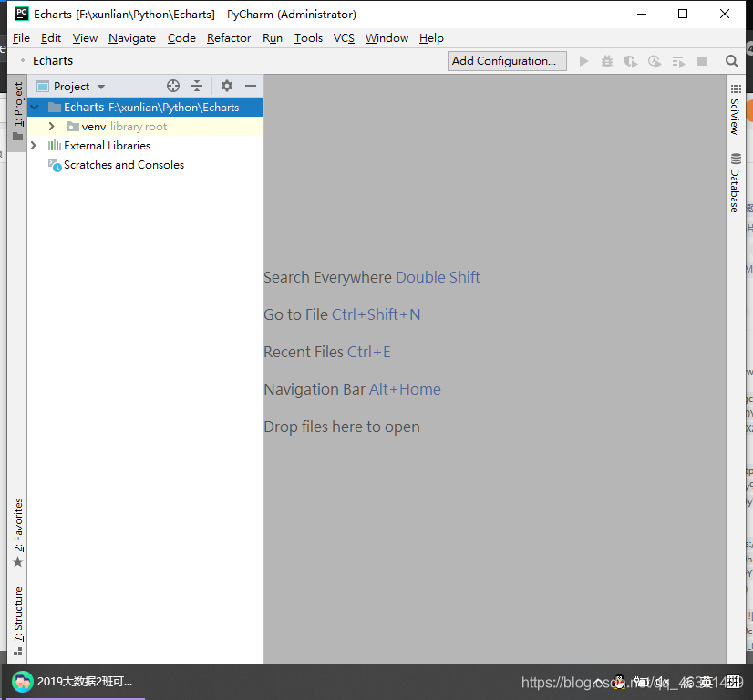Click the Database cylinder icon
This screenshot has width=753, height=700.
(x=736, y=159)
